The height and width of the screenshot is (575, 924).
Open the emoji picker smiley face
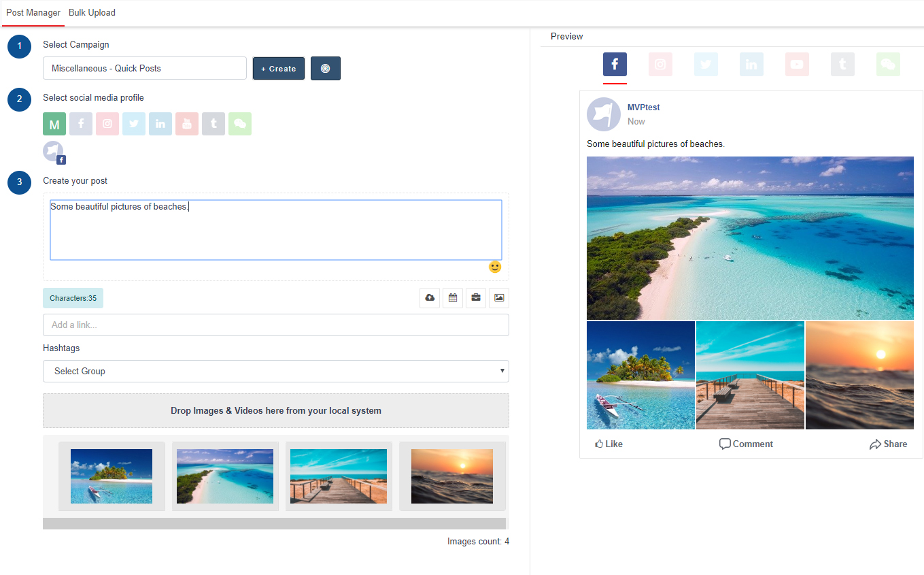pos(495,267)
